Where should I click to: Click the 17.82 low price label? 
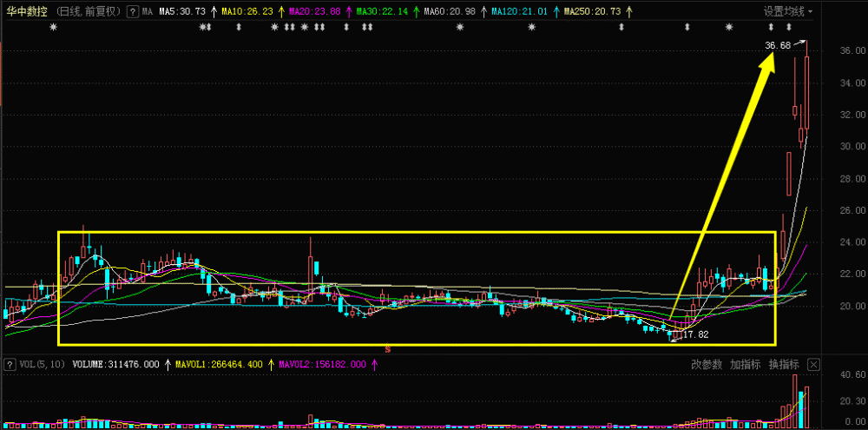point(696,334)
